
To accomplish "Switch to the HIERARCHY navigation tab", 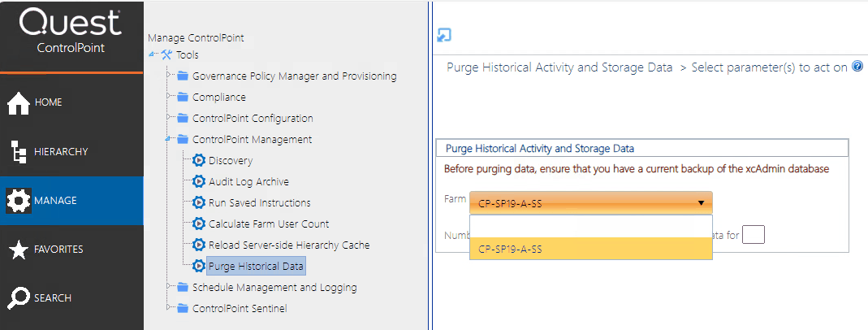I will (71, 152).
